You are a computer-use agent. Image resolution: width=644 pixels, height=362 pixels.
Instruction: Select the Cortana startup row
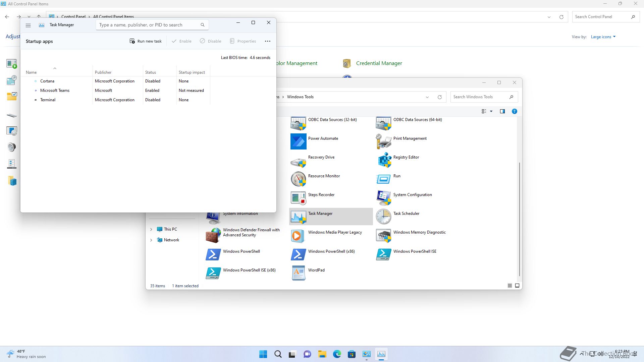point(115,81)
